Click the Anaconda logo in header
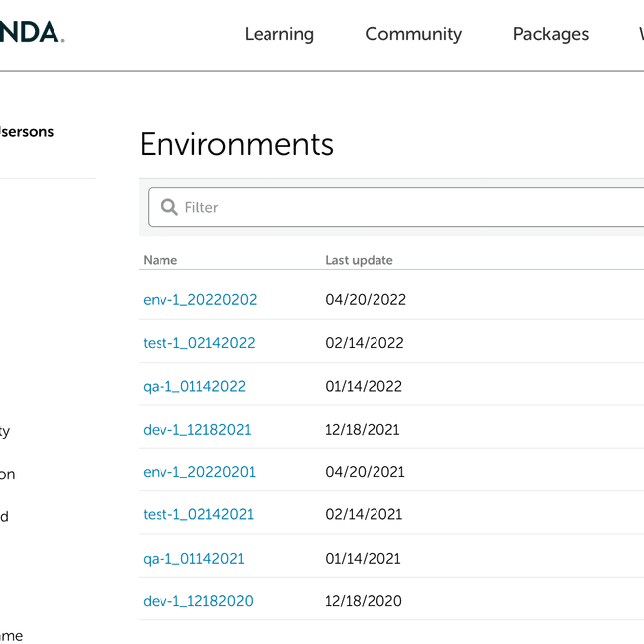644x644 pixels. (32, 34)
